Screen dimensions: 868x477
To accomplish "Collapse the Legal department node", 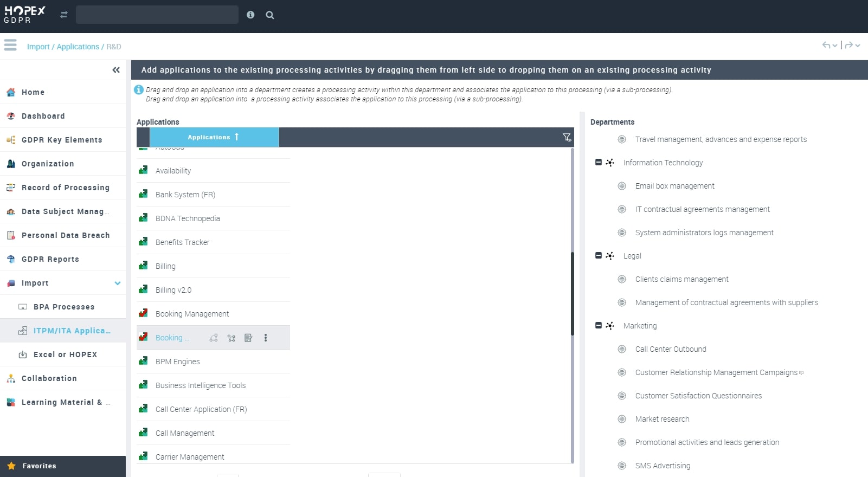I will point(599,256).
